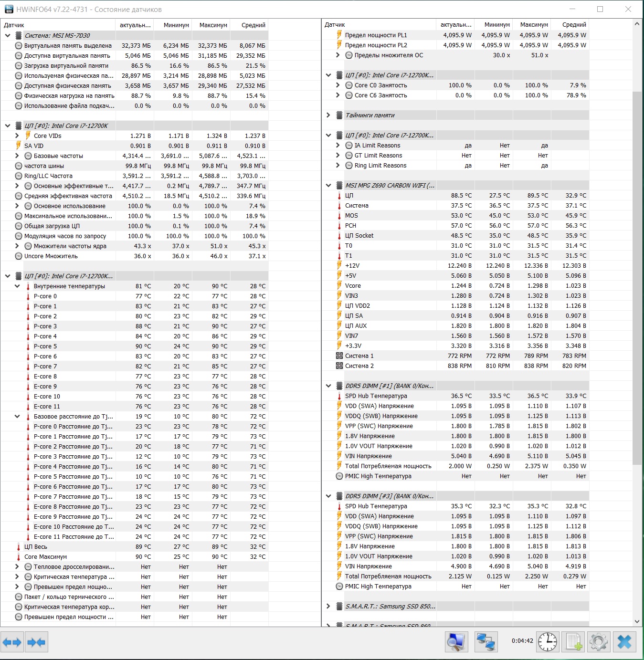The width and height of the screenshot is (644, 660).
Task: Expand the Core C6 Занятость row
Action: click(x=338, y=95)
